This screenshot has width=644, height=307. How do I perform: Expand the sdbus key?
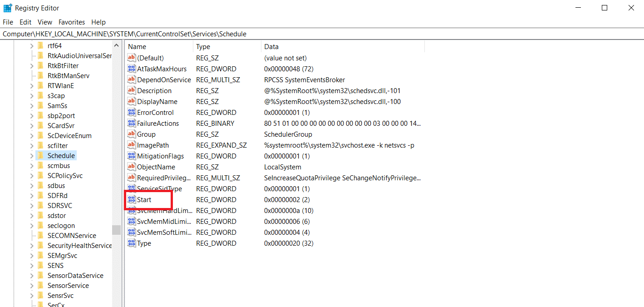click(x=31, y=186)
